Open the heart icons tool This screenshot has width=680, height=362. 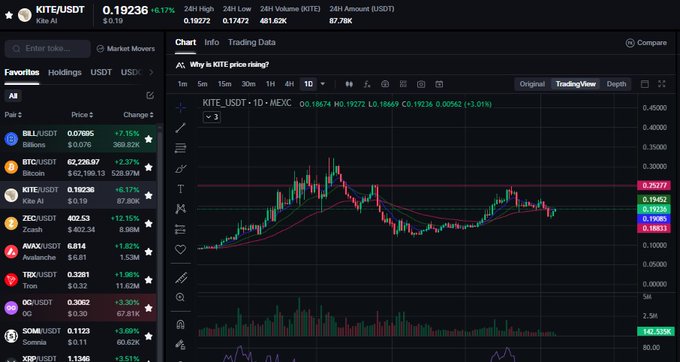pyautogui.click(x=180, y=249)
